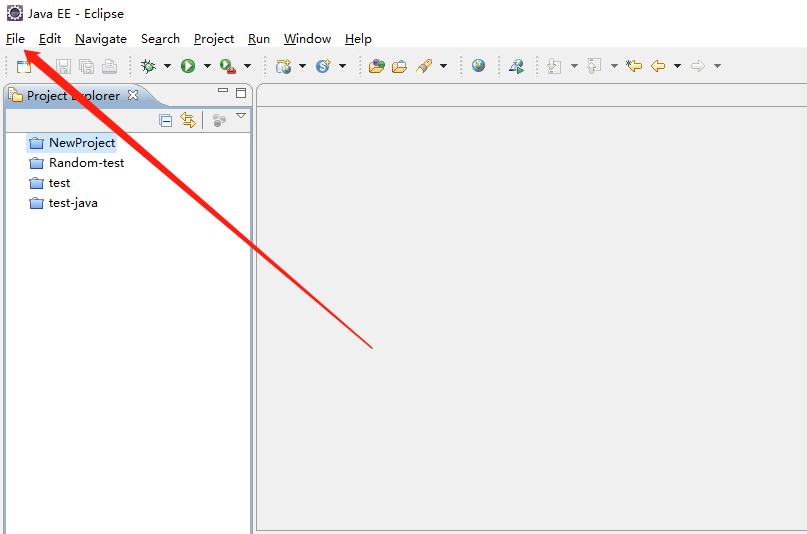The width and height of the screenshot is (807, 534).
Task: Maximize the Project Explorer view
Action: tap(241, 93)
